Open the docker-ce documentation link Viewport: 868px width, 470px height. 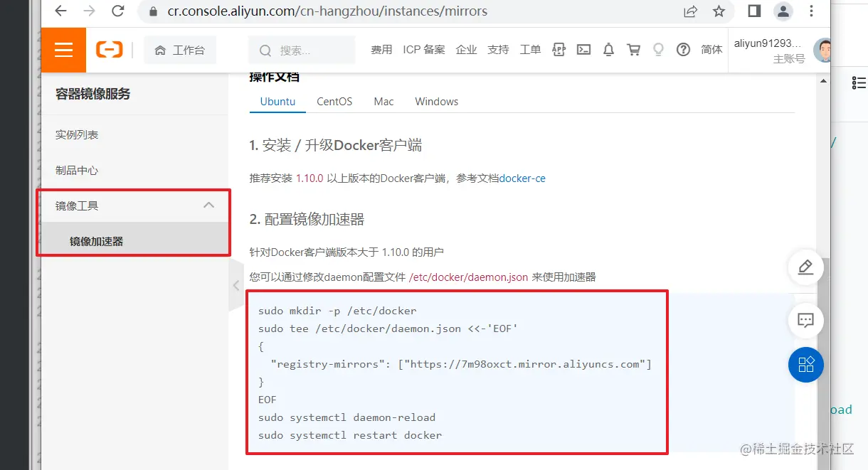coord(522,178)
